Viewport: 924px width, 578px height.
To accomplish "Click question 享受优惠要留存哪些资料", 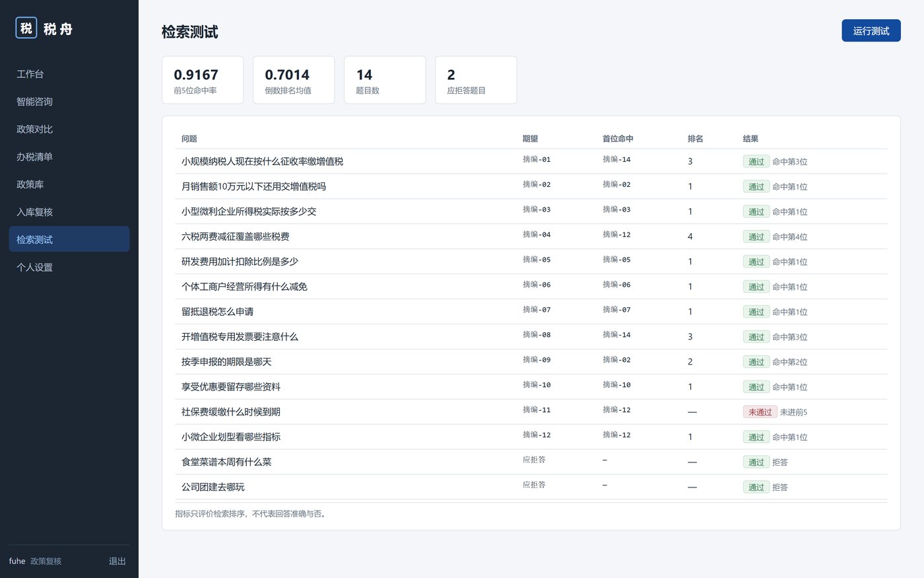I will [x=231, y=387].
